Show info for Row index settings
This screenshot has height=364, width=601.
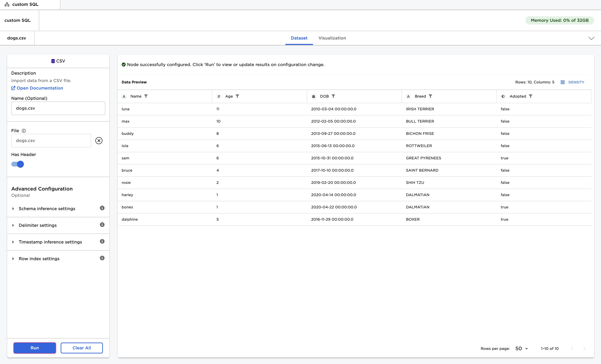(x=102, y=258)
